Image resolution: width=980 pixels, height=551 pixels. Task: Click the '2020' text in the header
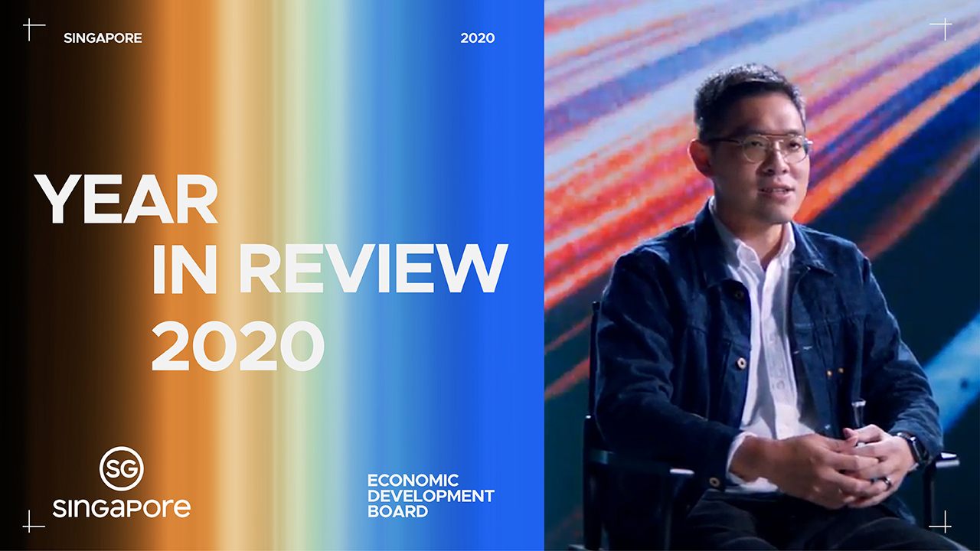(478, 37)
